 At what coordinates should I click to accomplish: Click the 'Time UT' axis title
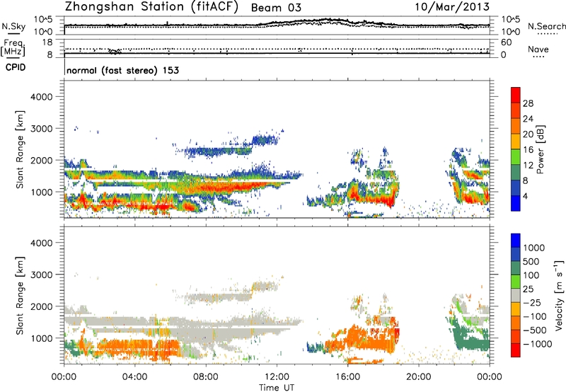point(277,388)
